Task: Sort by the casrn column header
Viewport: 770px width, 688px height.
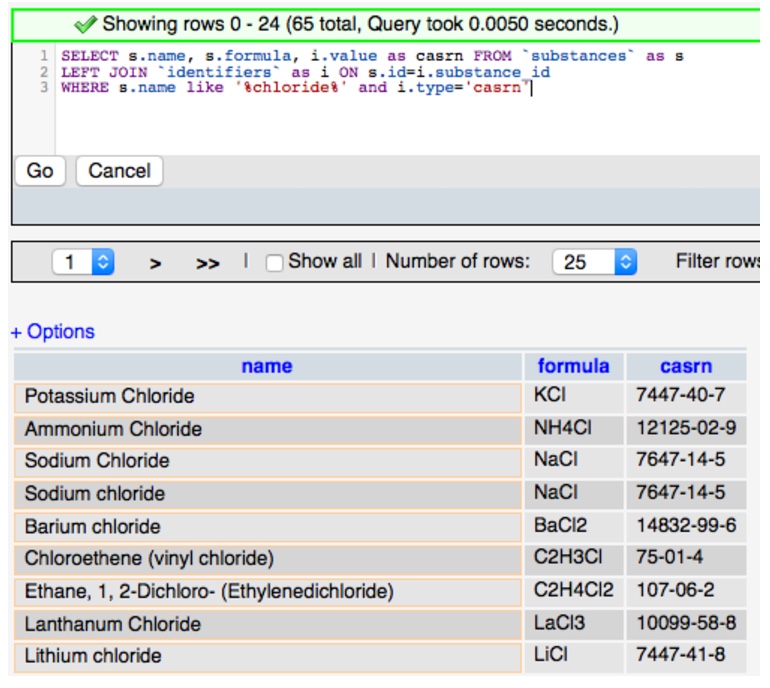Action: coord(686,366)
